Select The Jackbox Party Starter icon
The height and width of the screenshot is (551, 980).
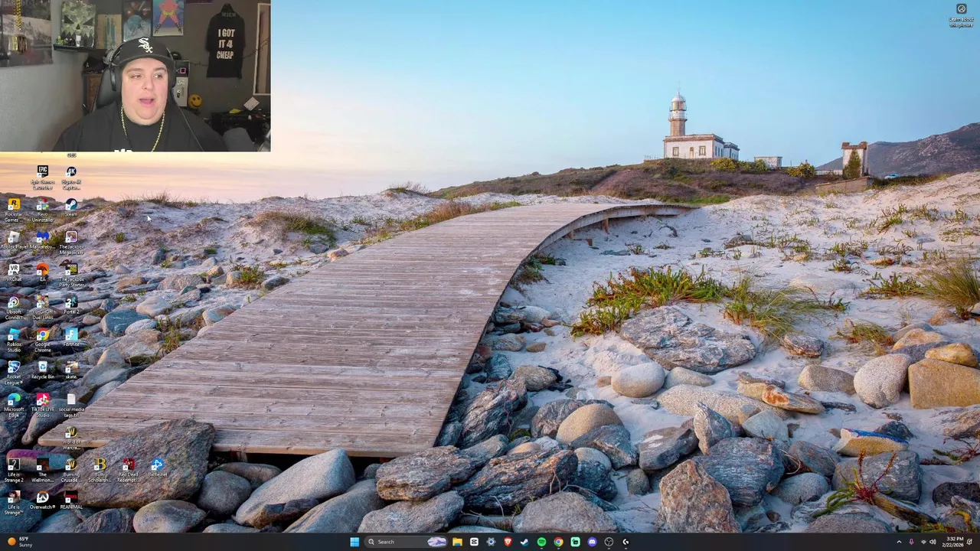pyautogui.click(x=71, y=275)
